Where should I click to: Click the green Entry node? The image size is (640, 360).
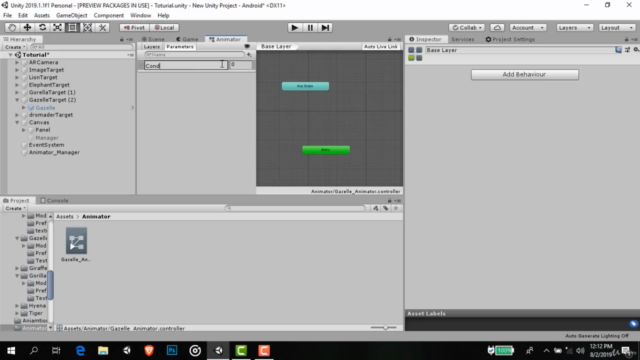(x=326, y=150)
